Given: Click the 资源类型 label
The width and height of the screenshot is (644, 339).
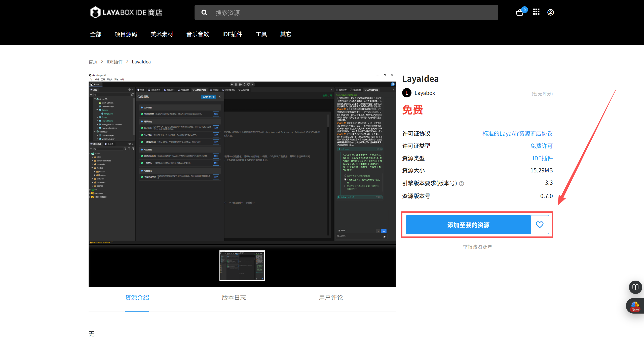Looking at the screenshot, I should (413, 158).
